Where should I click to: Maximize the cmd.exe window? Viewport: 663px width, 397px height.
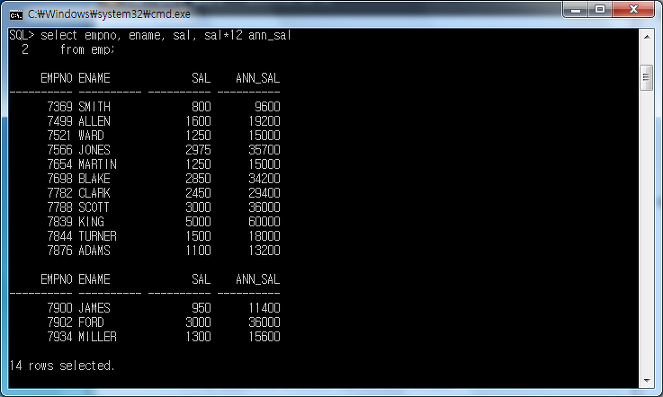(x=600, y=10)
